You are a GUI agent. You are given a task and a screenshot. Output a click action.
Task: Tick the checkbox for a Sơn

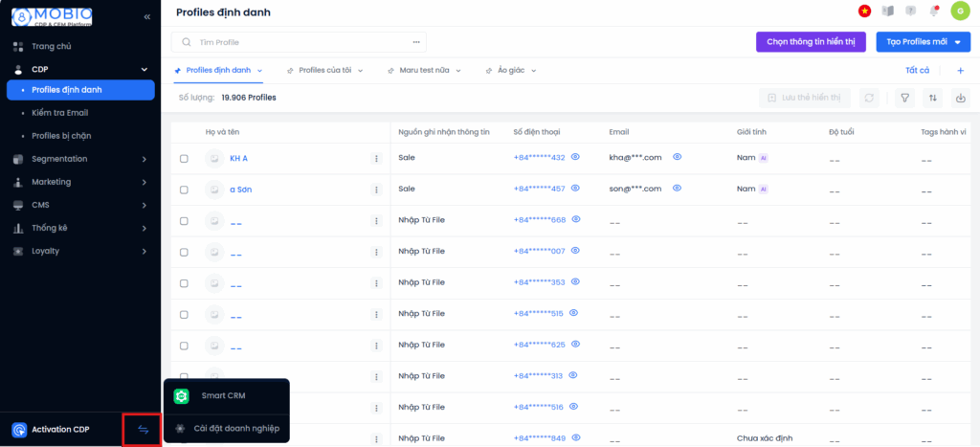tap(184, 190)
